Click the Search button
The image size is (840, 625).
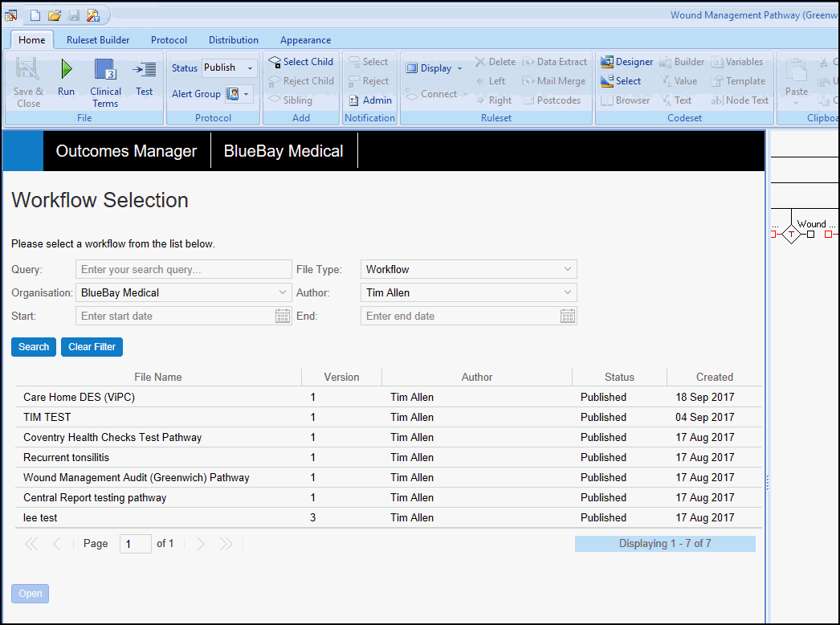[x=34, y=347]
